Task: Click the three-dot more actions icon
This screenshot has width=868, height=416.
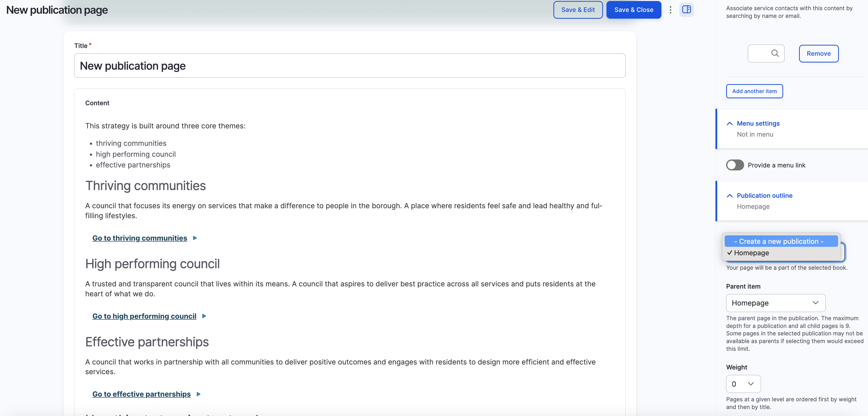Action: [x=670, y=10]
